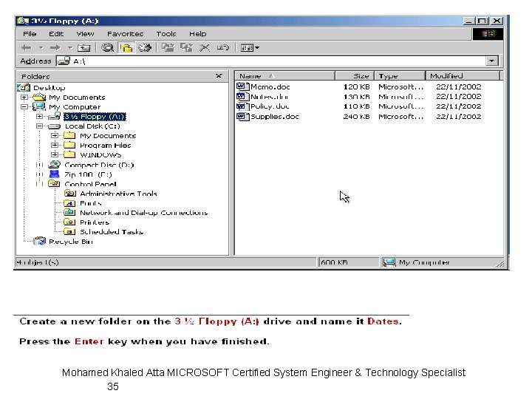
Task: Open the File menu
Action: (x=30, y=34)
